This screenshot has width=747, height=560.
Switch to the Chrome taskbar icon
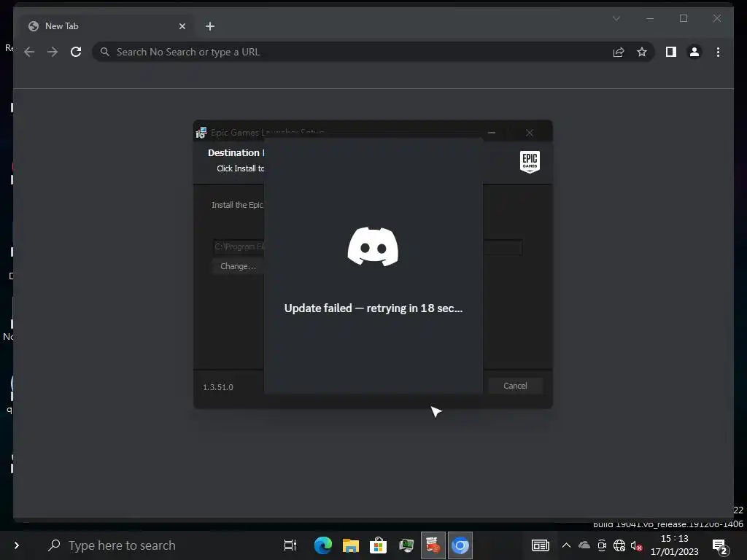click(460, 545)
